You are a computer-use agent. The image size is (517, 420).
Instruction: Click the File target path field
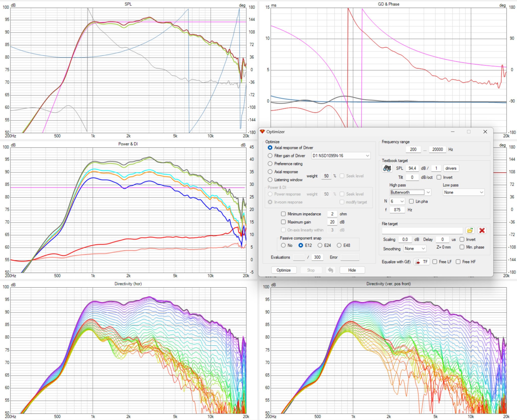[422, 231]
